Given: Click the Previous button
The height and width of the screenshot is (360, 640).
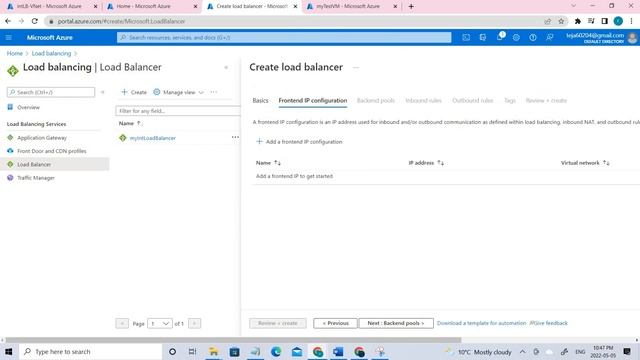Looking at the screenshot, I should [335, 323].
